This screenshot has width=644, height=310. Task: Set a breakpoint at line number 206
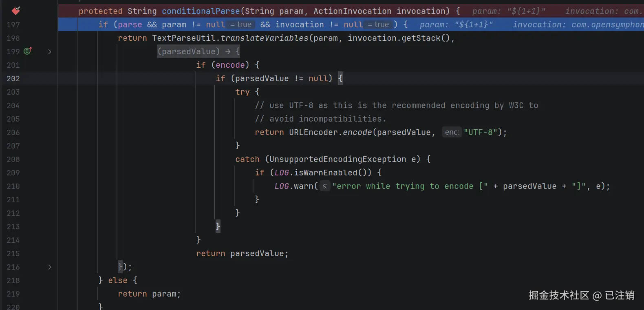[x=13, y=132]
